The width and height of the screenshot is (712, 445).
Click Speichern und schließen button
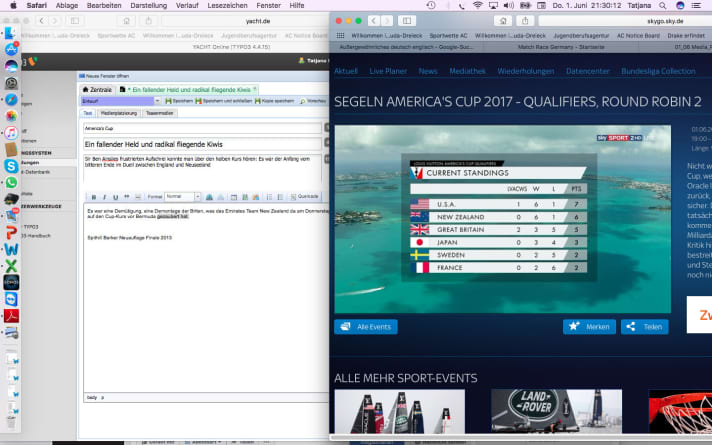(223, 101)
